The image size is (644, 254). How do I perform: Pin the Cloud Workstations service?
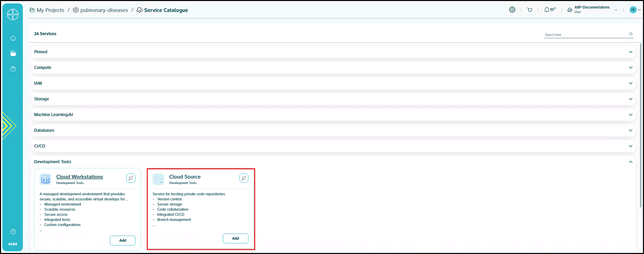pos(131,178)
